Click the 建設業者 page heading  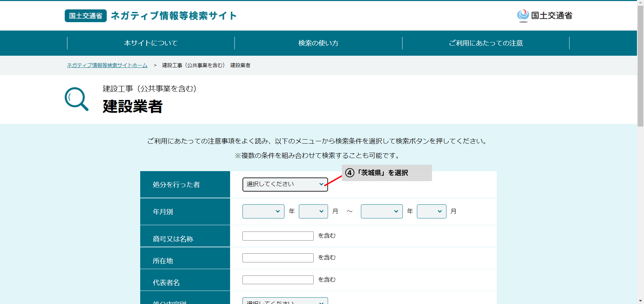coord(132,106)
